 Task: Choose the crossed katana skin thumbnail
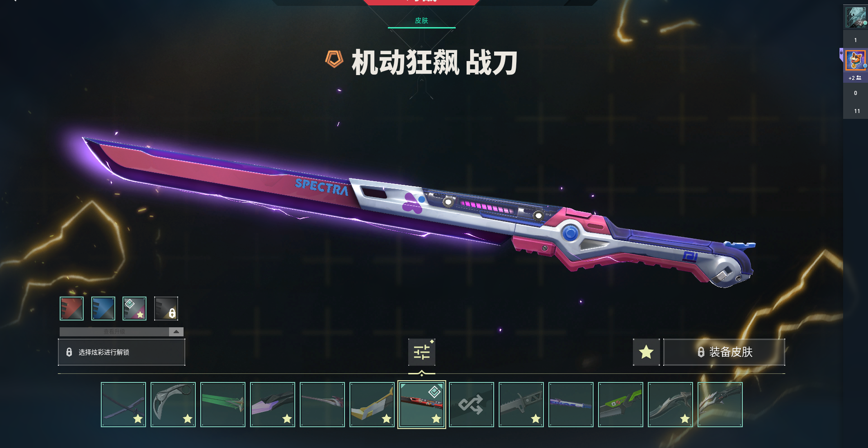point(123,405)
